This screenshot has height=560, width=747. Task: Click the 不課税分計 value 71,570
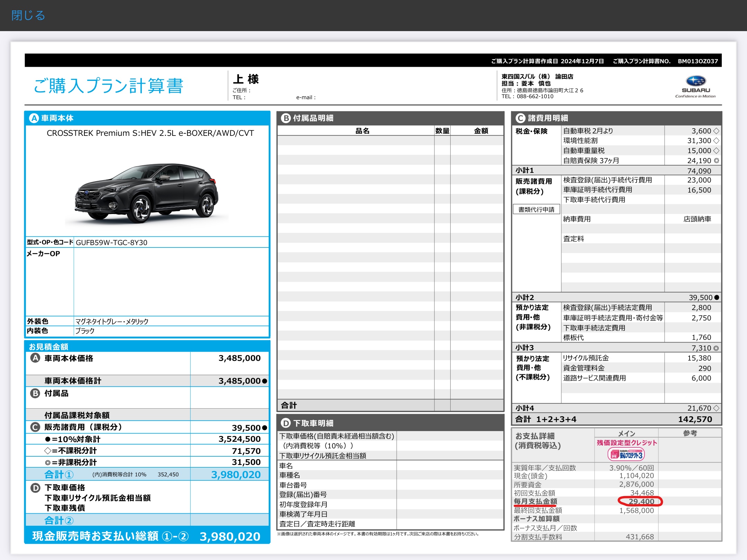click(246, 451)
